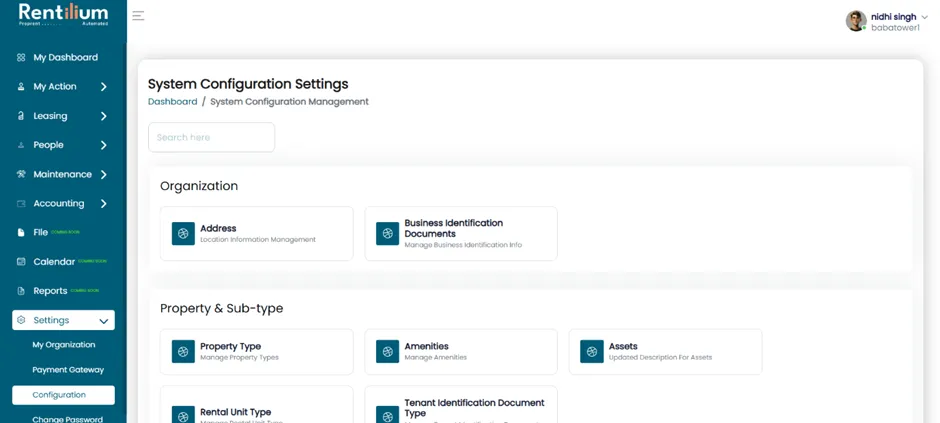Open the nidhi singh user dropdown arrow
The height and width of the screenshot is (423, 940).
point(924,17)
